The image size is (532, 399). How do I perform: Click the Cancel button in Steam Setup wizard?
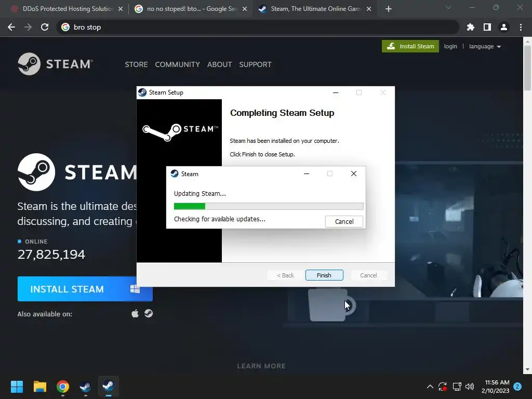point(368,275)
